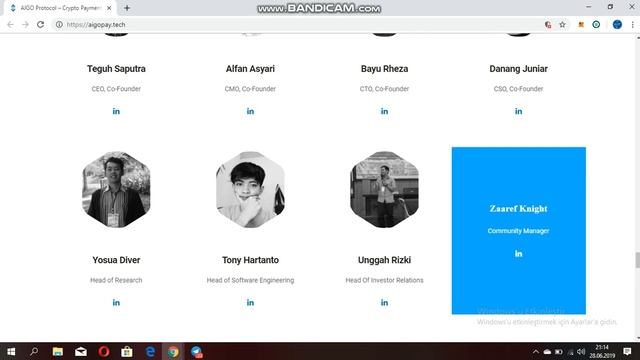Click the Danang Juniar name
The height and width of the screenshot is (360, 640).
[x=518, y=69]
